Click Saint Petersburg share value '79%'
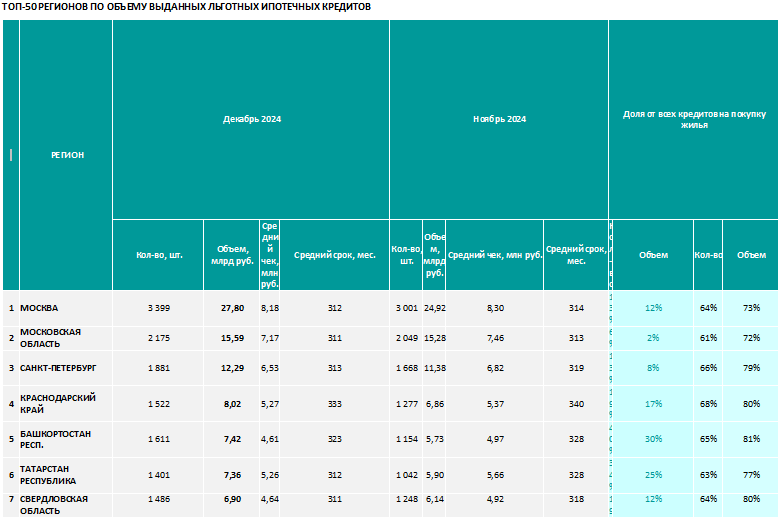 point(751,369)
